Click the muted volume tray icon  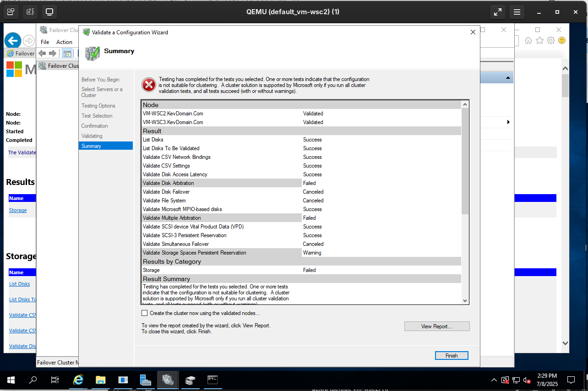point(527,380)
